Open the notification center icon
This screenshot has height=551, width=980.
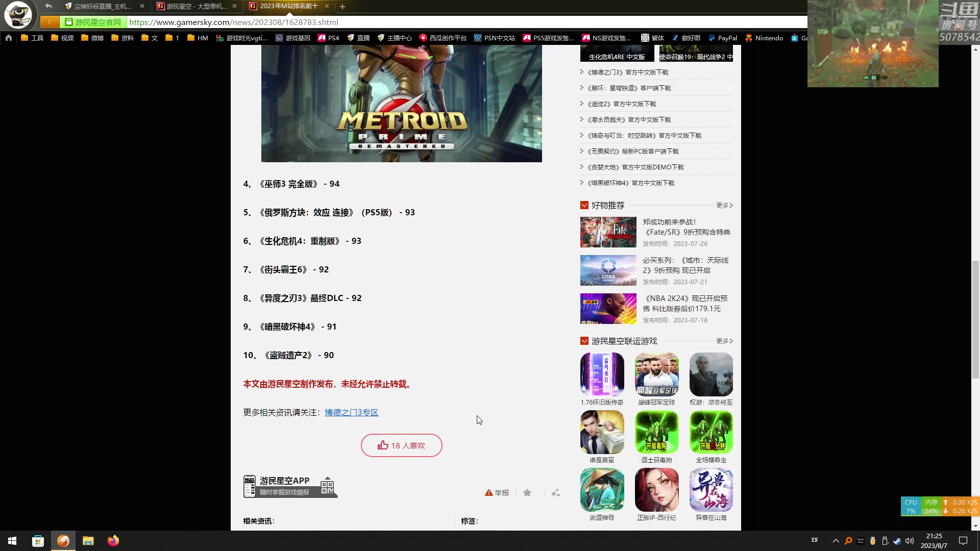(963, 541)
